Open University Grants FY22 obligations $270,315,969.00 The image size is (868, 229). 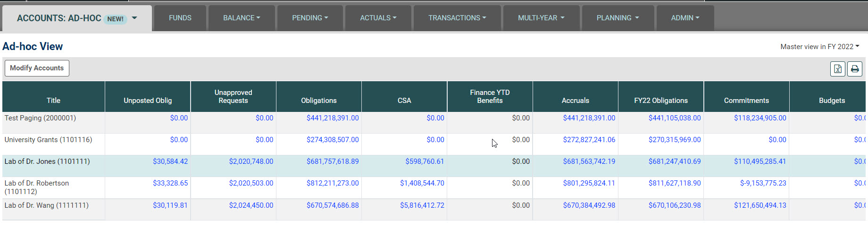pyautogui.click(x=675, y=140)
